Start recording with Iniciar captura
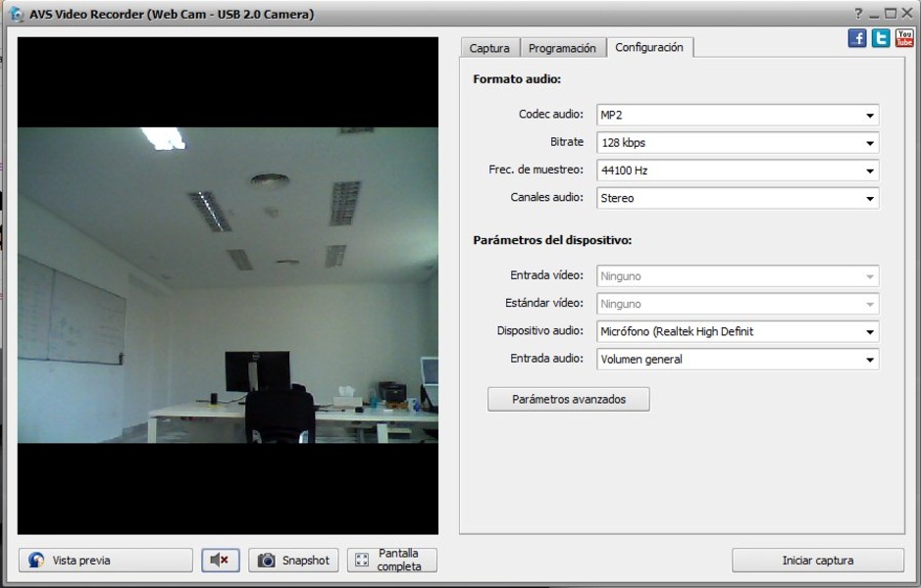921x588 pixels. click(x=818, y=561)
